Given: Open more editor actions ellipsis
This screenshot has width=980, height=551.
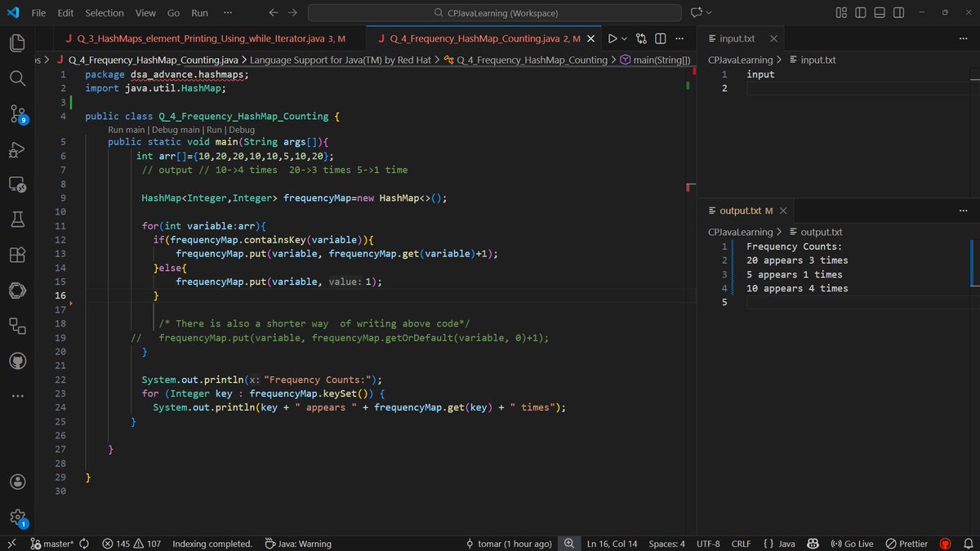Looking at the screenshot, I should [679, 38].
